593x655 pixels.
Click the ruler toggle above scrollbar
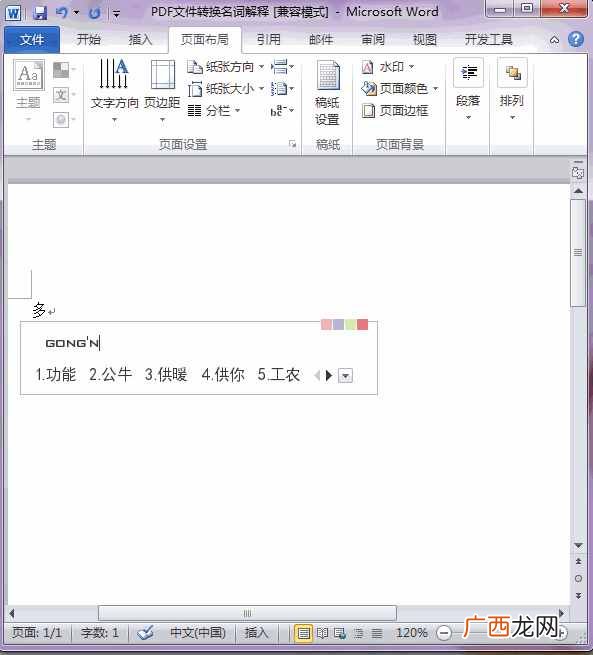[578, 171]
